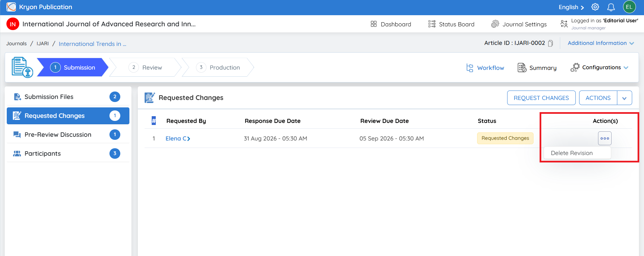Image resolution: width=644 pixels, height=256 pixels.
Task: Click the REQUEST CHANGES button
Action: coord(541,98)
